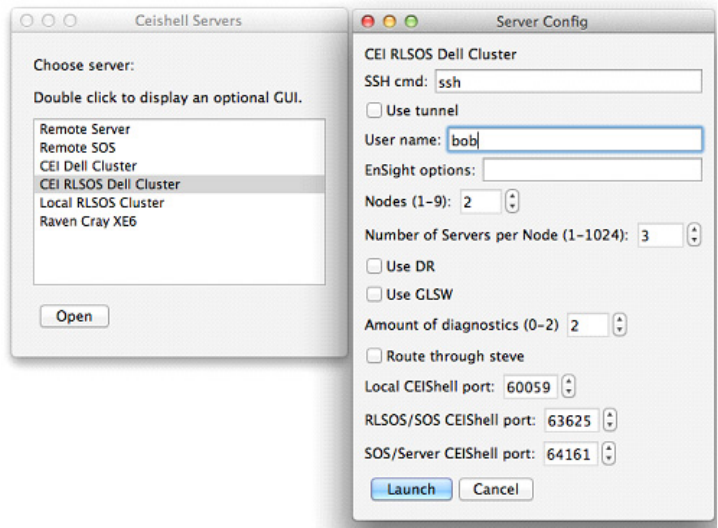Select CEI Dell Cluster in list
This screenshot has height=528, width=718.
point(88,166)
